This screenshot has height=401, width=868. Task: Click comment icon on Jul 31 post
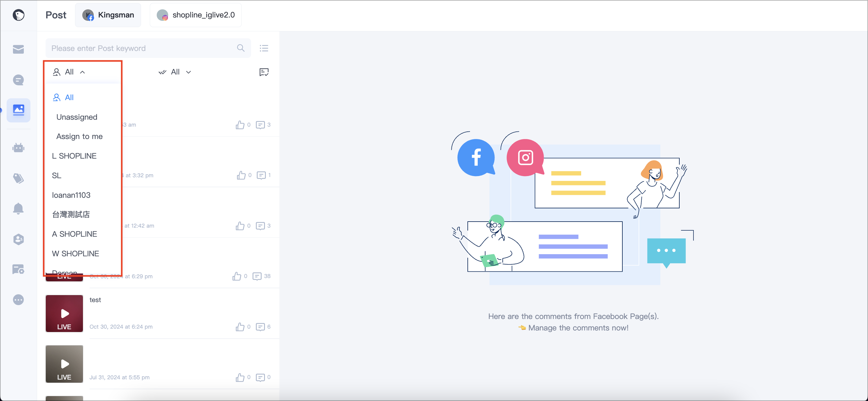260,377
